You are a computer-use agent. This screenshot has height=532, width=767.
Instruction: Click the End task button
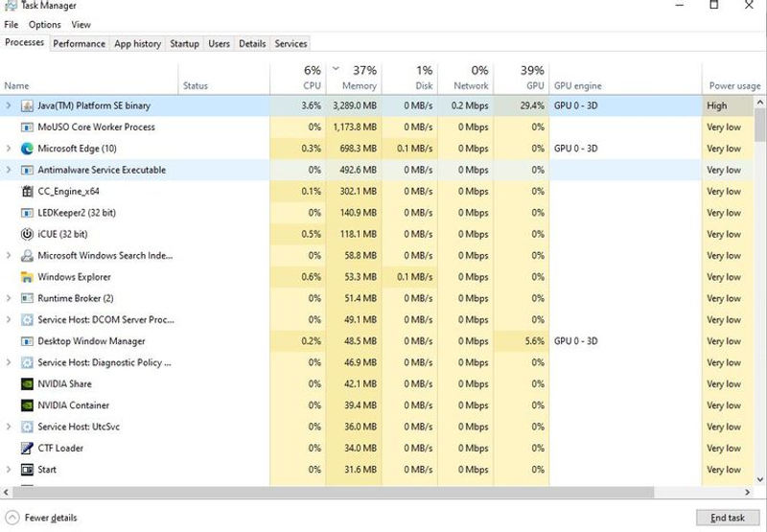pos(728,518)
